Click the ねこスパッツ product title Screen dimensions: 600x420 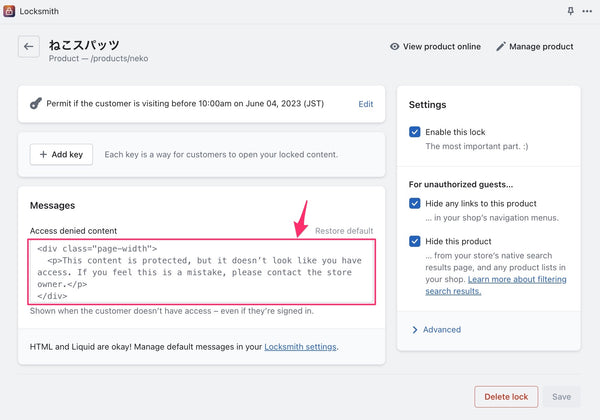click(x=84, y=45)
